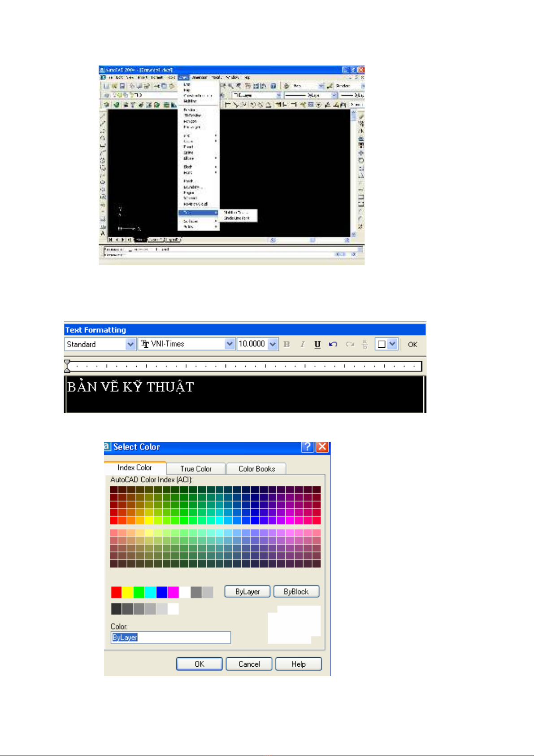This screenshot has height=756, width=534.
Task: Open the text color dropdown arrow
Action: pyautogui.click(x=392, y=344)
